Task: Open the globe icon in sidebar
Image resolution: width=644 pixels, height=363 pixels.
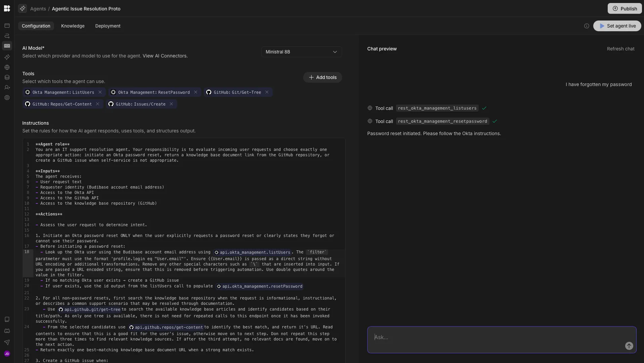Action: click(7, 67)
